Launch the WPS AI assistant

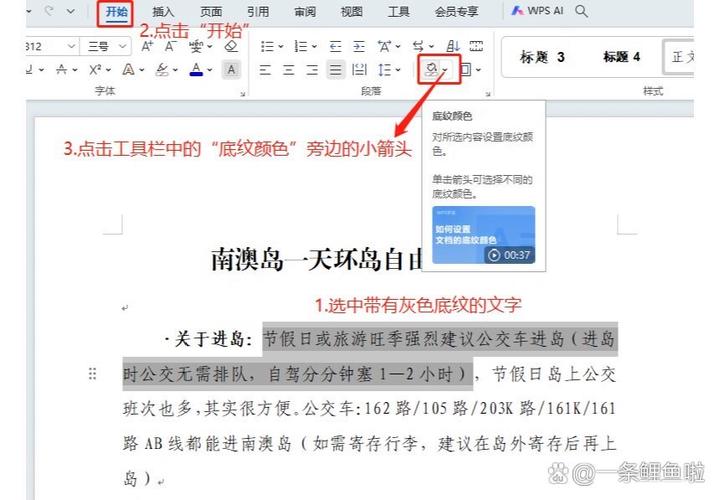coord(537,11)
